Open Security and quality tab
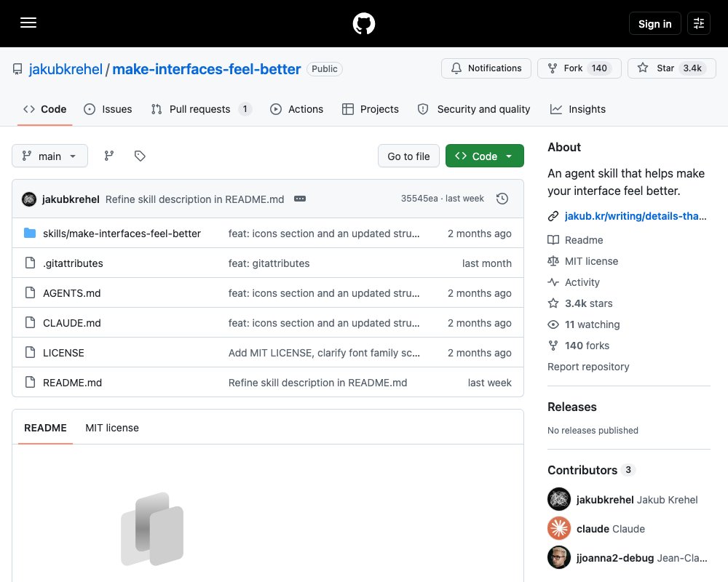The image size is (728, 582). [x=474, y=109]
